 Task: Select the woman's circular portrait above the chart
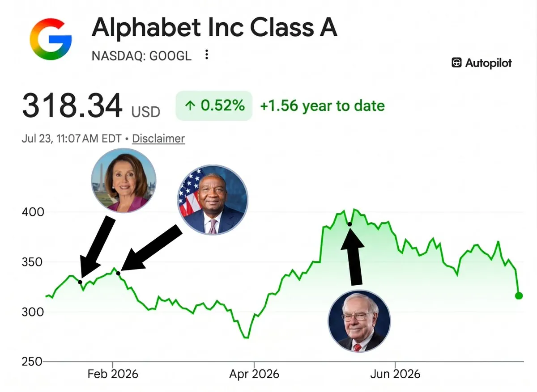tap(124, 180)
